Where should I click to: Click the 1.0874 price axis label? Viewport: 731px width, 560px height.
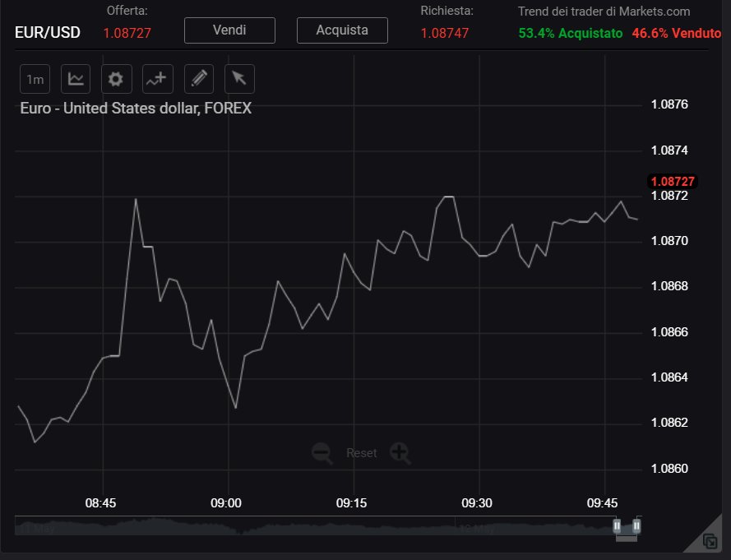pyautogui.click(x=669, y=150)
